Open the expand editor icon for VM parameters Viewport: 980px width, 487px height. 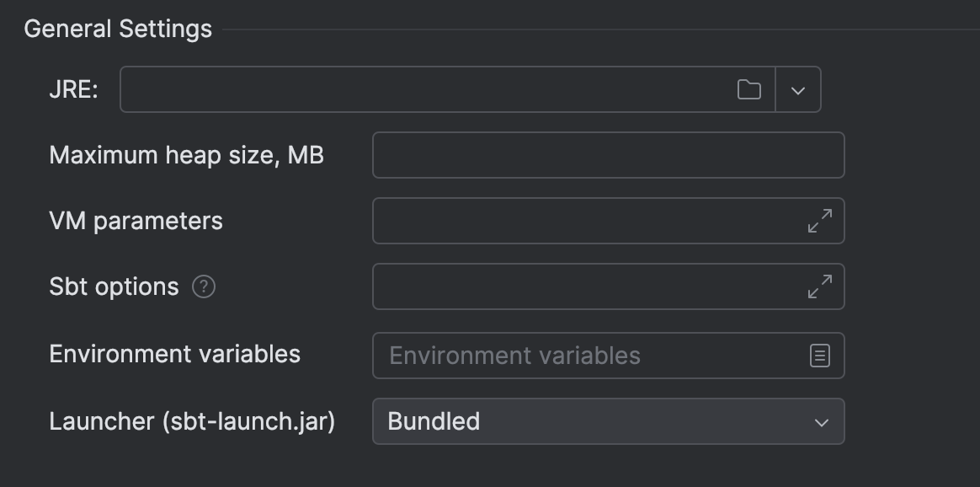coord(821,221)
